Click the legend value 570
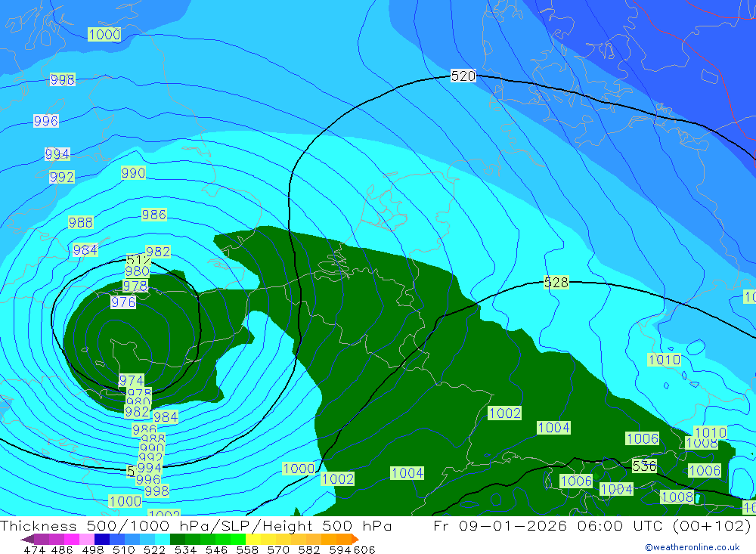 click(x=278, y=549)
